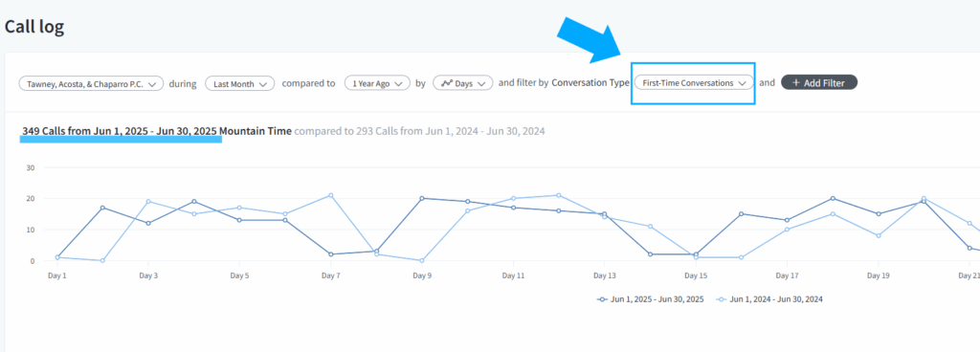Click the line chart icon beside Days
980x352 pixels.
pyautogui.click(x=446, y=83)
